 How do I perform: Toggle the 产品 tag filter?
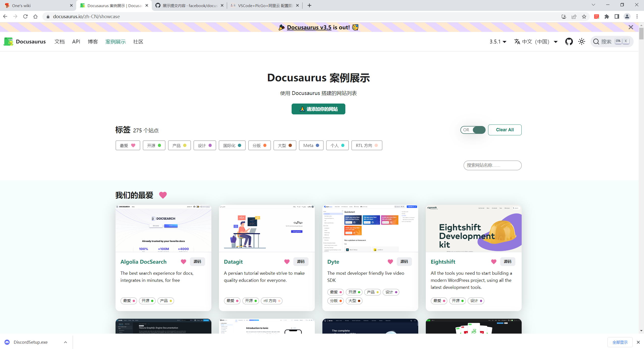(179, 145)
